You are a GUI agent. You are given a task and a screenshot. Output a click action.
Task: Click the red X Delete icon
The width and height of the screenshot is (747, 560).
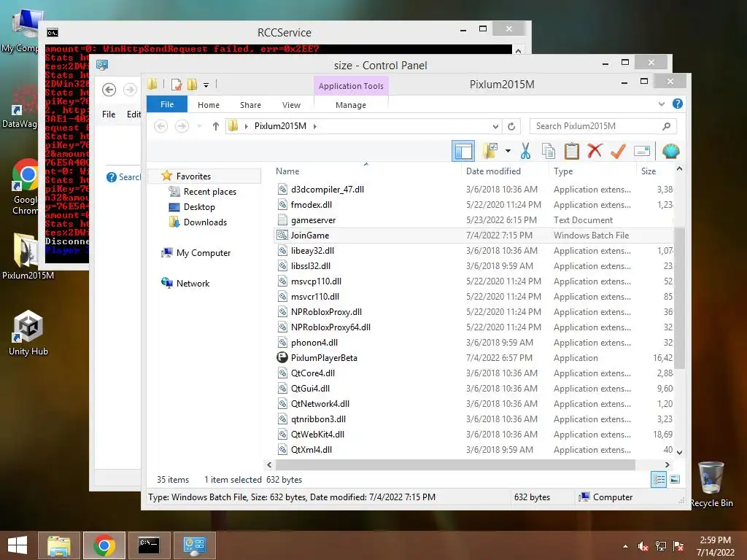pyautogui.click(x=595, y=152)
